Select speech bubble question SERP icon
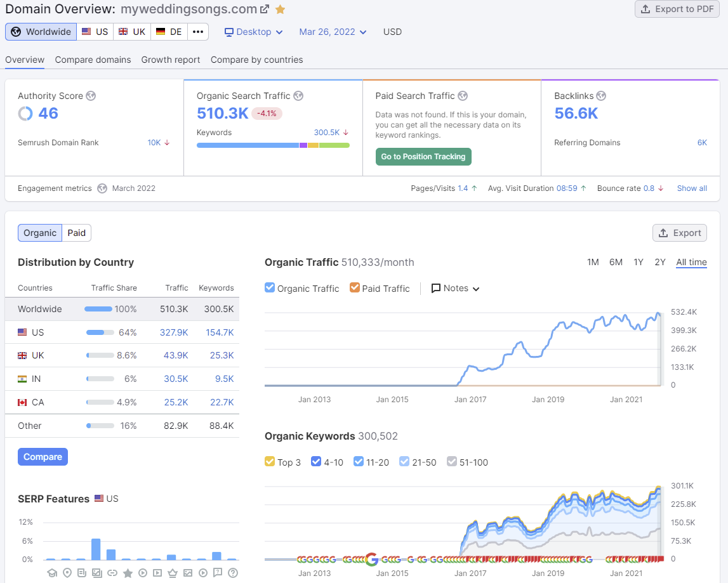This screenshot has height=583, width=728. click(218, 573)
